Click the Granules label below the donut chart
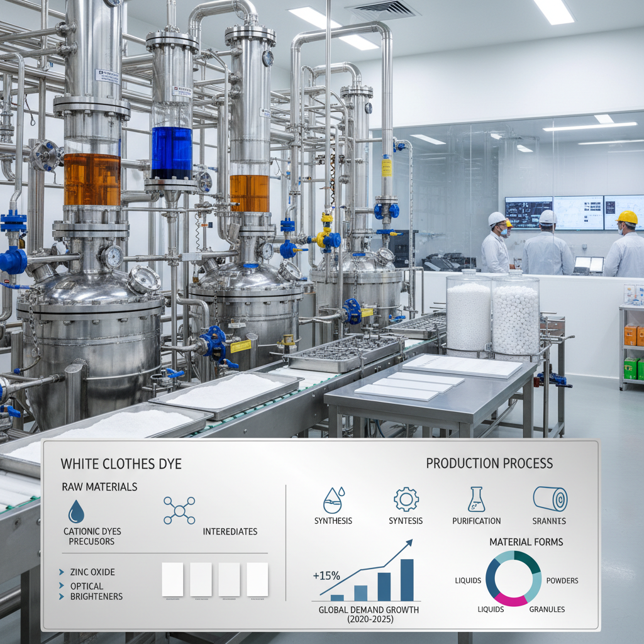Image resolution: width=644 pixels, height=644 pixels. (547, 609)
